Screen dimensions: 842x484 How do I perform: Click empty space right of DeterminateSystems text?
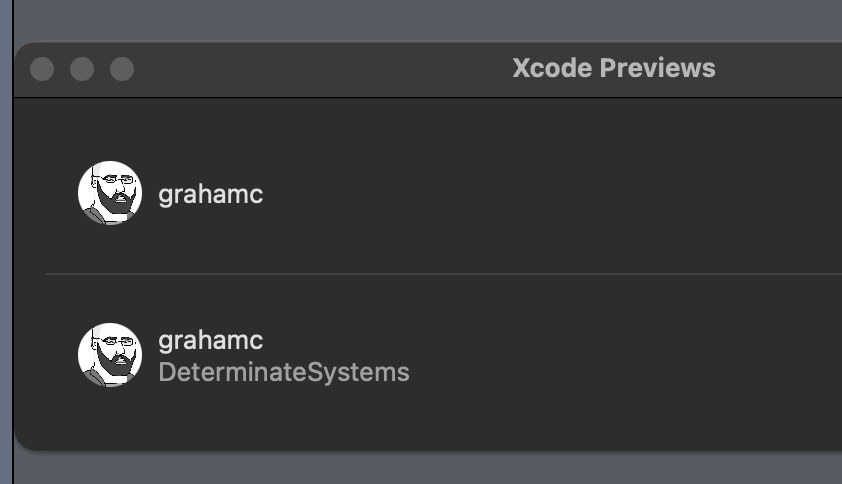620,372
